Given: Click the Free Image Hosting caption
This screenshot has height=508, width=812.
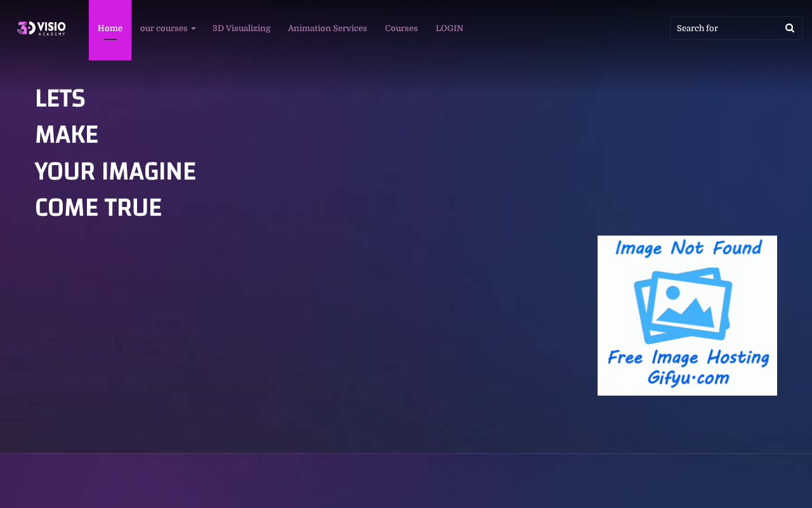Looking at the screenshot, I should [x=688, y=358].
